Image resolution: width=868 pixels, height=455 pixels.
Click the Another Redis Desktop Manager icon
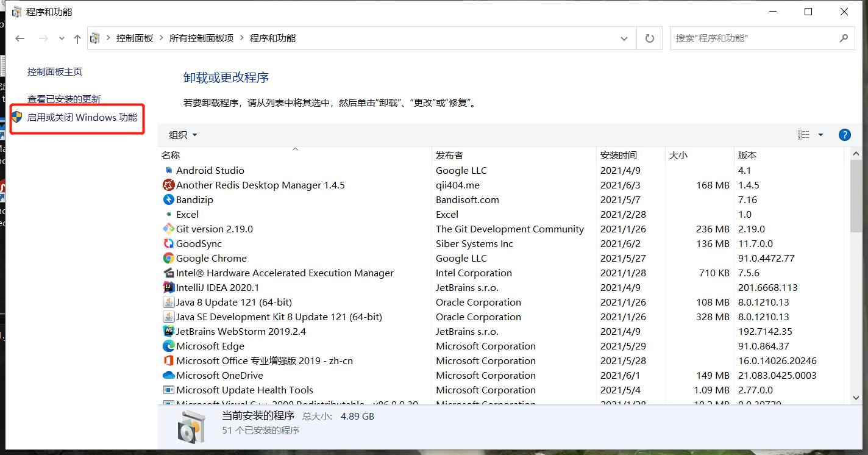[169, 185]
